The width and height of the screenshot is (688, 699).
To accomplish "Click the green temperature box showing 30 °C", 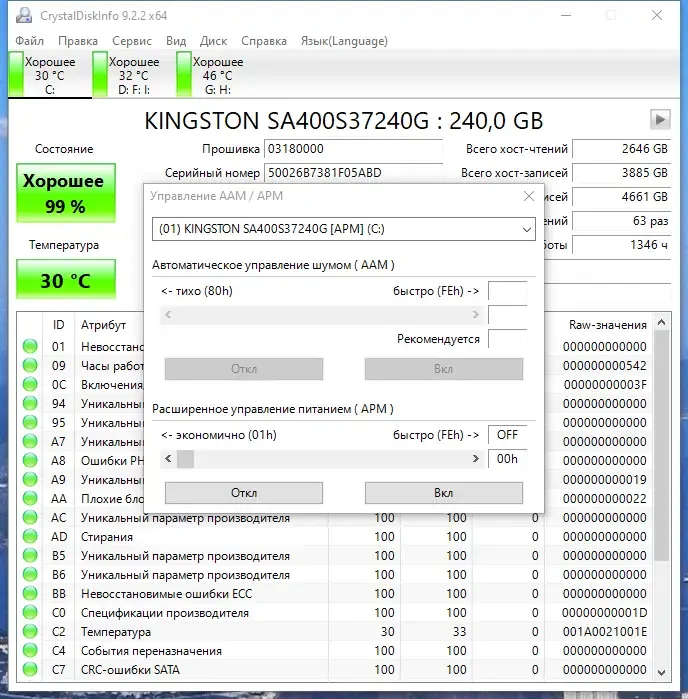I will point(66,280).
